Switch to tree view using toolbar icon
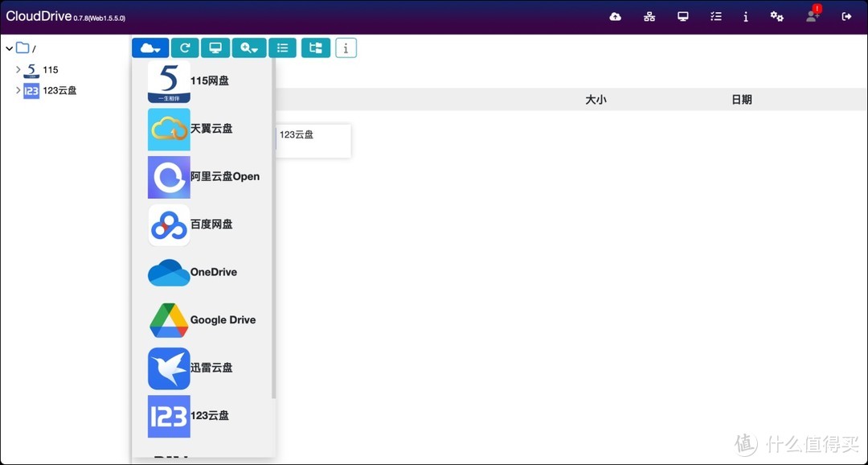The height and width of the screenshot is (465, 868). pos(315,47)
